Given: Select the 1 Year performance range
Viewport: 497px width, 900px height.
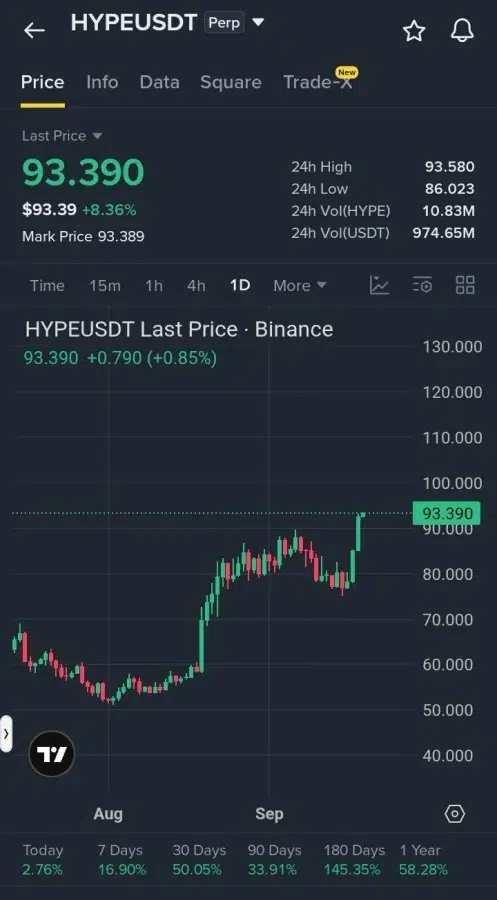Looking at the screenshot, I should (422, 860).
